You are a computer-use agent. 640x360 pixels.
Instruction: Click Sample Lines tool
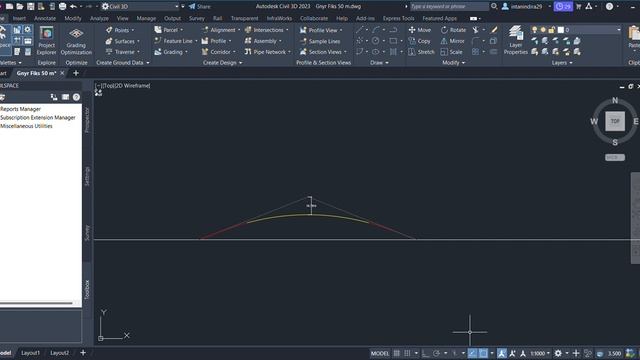[320, 41]
